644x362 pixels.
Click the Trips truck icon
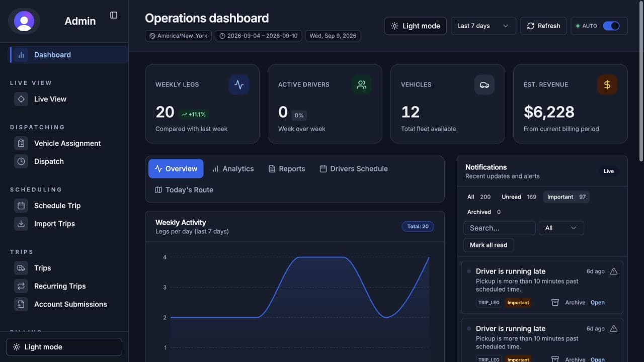(x=21, y=268)
